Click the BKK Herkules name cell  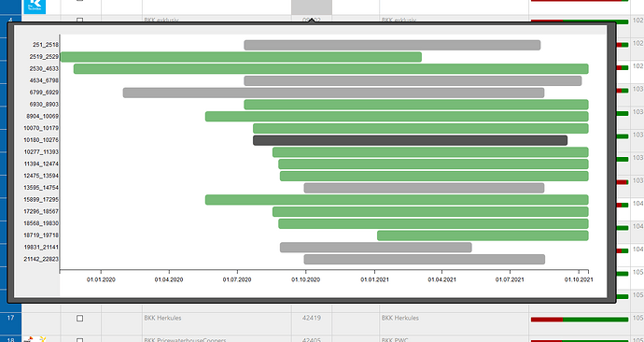point(162,318)
